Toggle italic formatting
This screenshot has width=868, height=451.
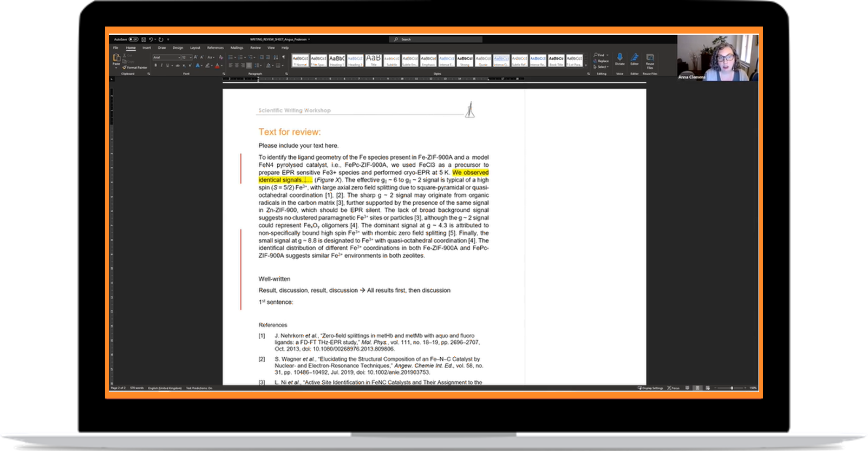tap(161, 66)
